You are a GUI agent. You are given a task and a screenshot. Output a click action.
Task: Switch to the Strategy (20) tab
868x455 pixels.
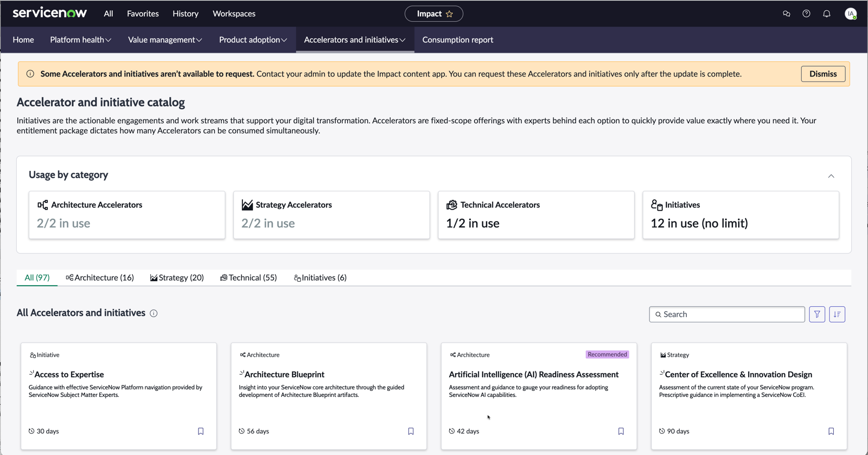coord(177,277)
